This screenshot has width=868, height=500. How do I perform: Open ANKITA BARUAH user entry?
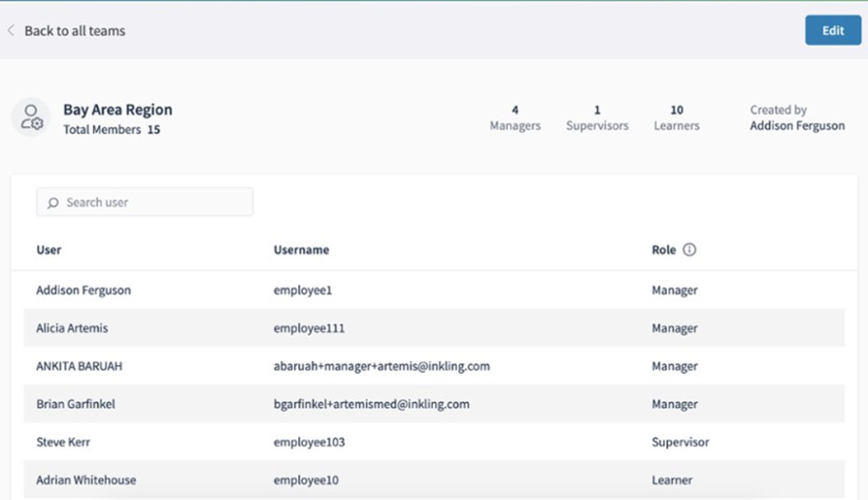79,366
